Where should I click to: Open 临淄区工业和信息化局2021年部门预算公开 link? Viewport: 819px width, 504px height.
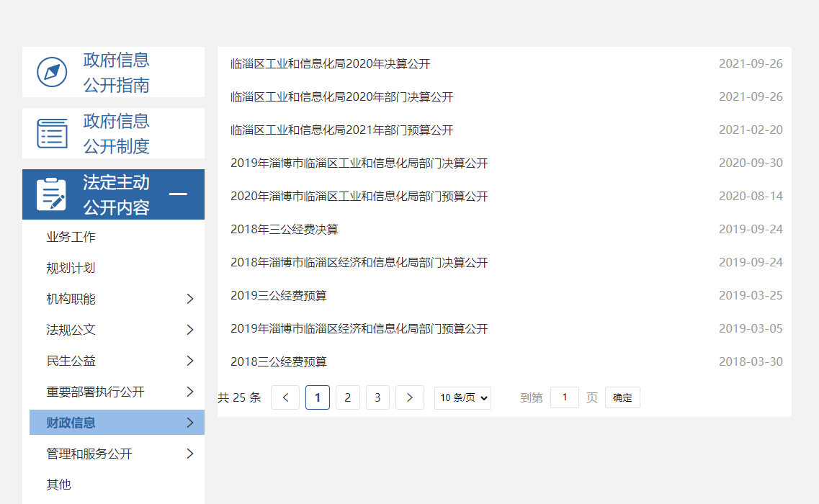(342, 130)
